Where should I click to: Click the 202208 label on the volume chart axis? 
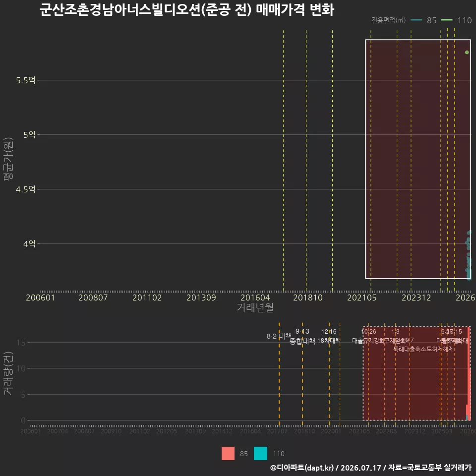coord(386,431)
